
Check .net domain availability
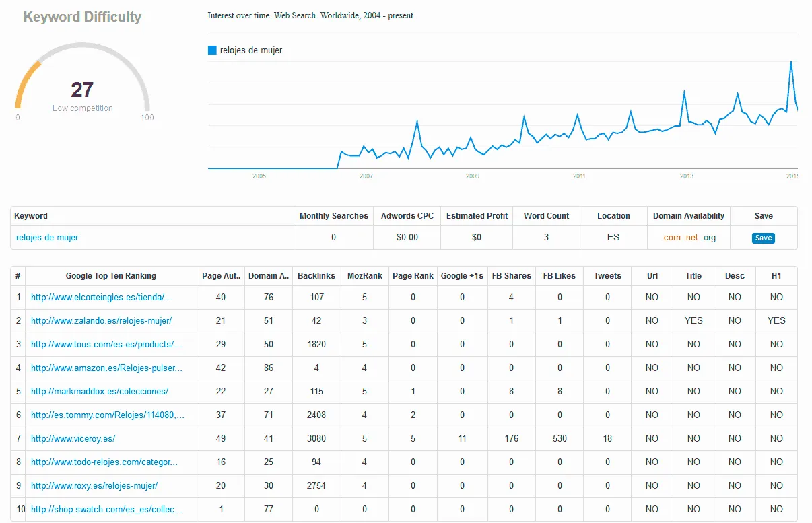(x=691, y=238)
